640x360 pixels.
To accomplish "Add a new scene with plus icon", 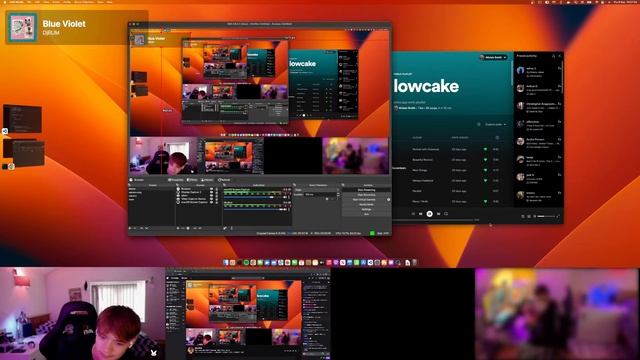I will [130, 228].
